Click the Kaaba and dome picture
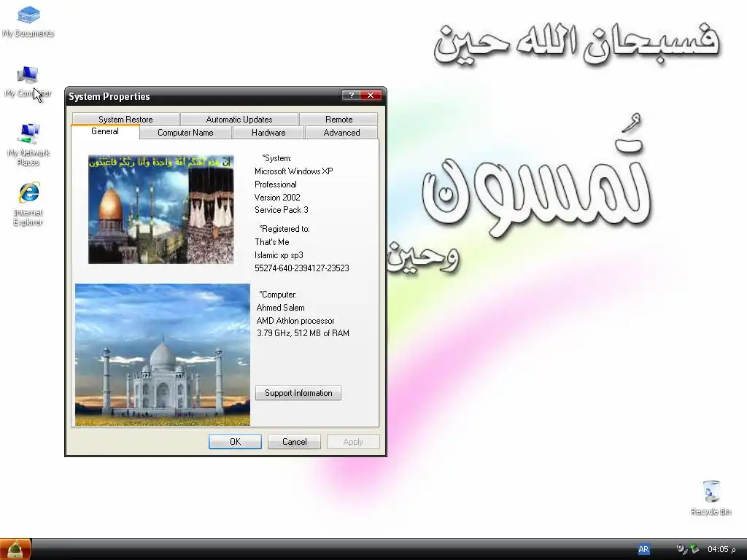Viewport: 747px width, 560px height. pyautogui.click(x=161, y=209)
